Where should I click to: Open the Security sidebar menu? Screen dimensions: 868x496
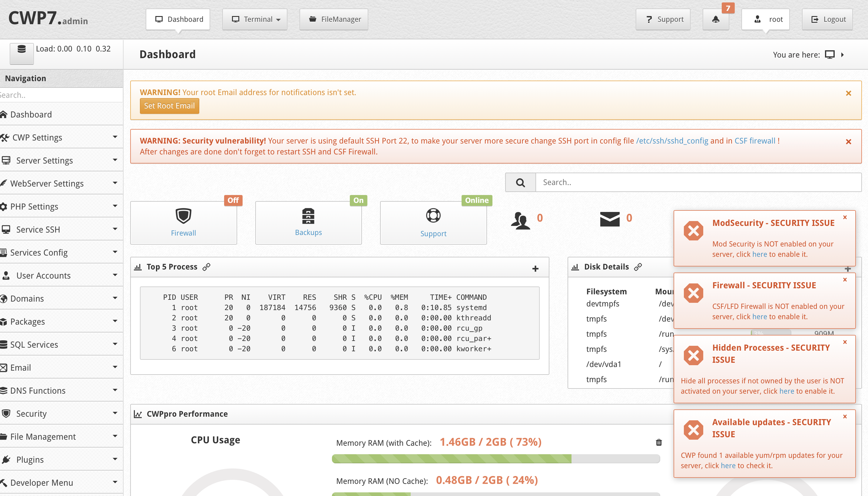(61, 413)
